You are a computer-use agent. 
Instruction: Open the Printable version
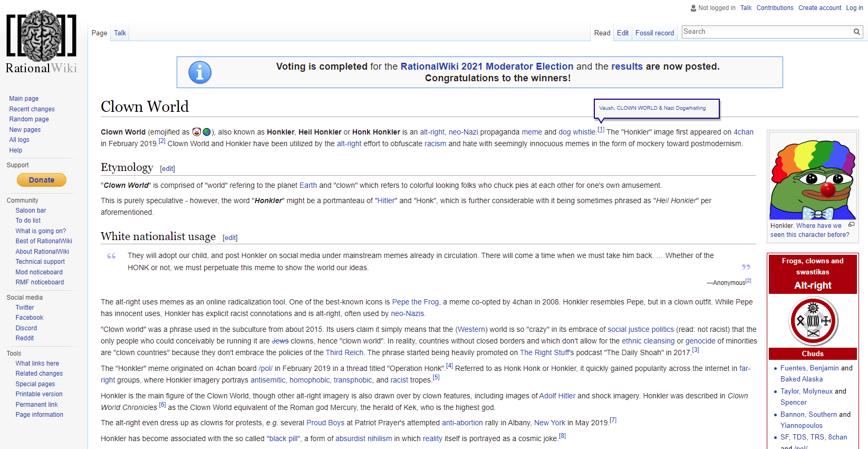point(39,394)
